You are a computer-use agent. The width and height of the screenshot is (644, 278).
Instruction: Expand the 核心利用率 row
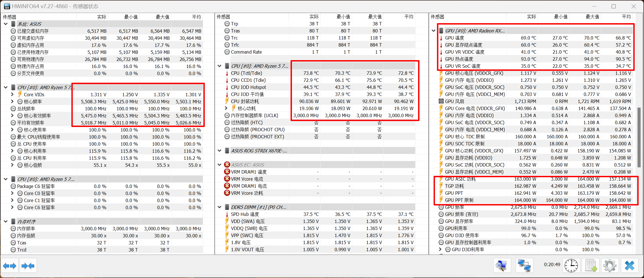(12, 151)
